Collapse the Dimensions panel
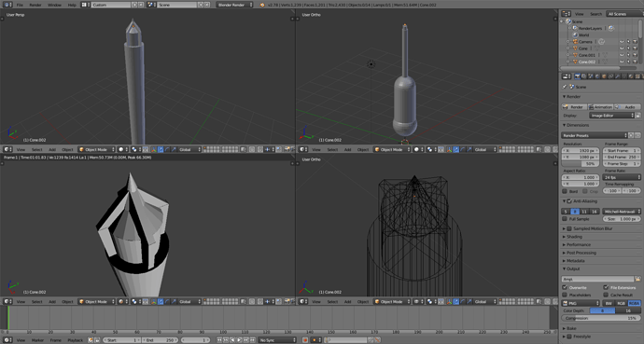Screen dimensions: 644x344 click(577, 125)
